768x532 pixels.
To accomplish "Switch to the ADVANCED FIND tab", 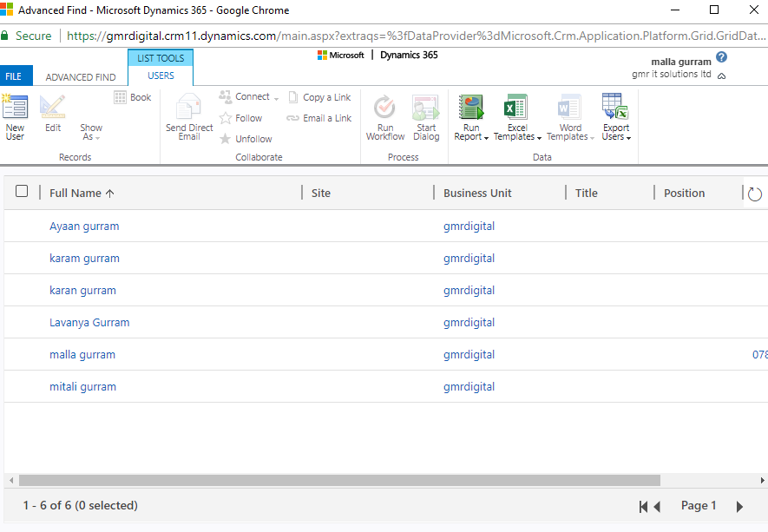I will 81,77.
